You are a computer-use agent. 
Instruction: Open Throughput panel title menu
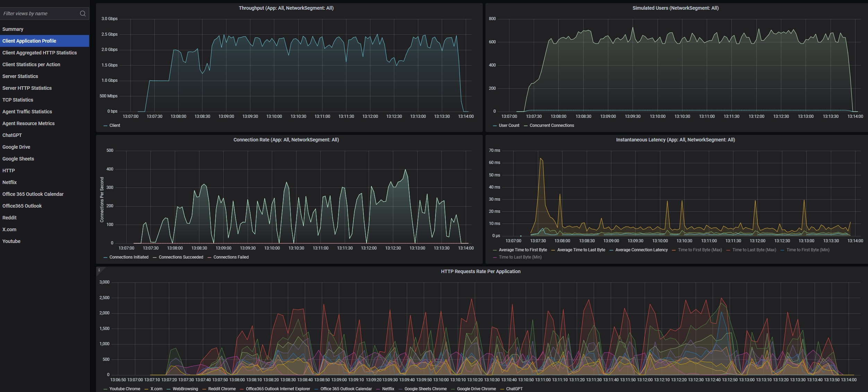tap(286, 8)
